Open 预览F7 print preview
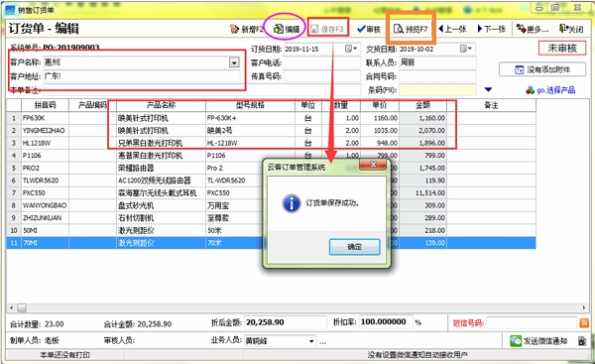The image size is (595, 364). click(x=411, y=29)
